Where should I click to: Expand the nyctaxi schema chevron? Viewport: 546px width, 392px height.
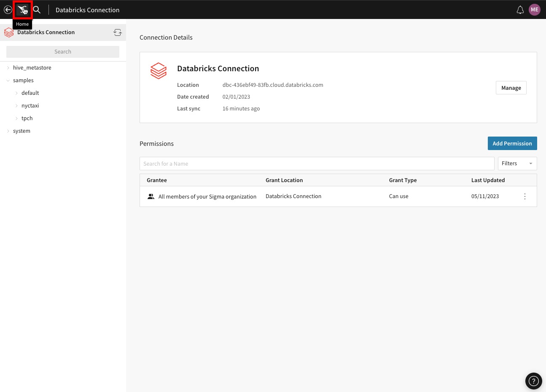tap(16, 106)
